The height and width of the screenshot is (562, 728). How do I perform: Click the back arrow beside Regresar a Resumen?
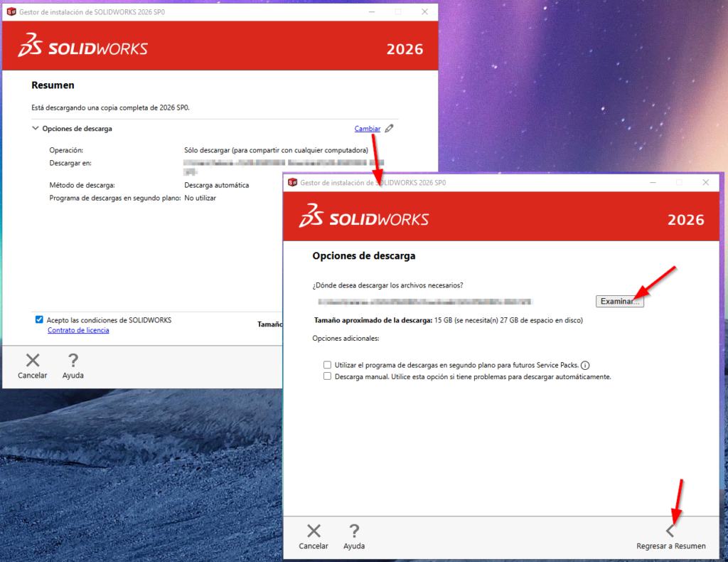(x=669, y=530)
